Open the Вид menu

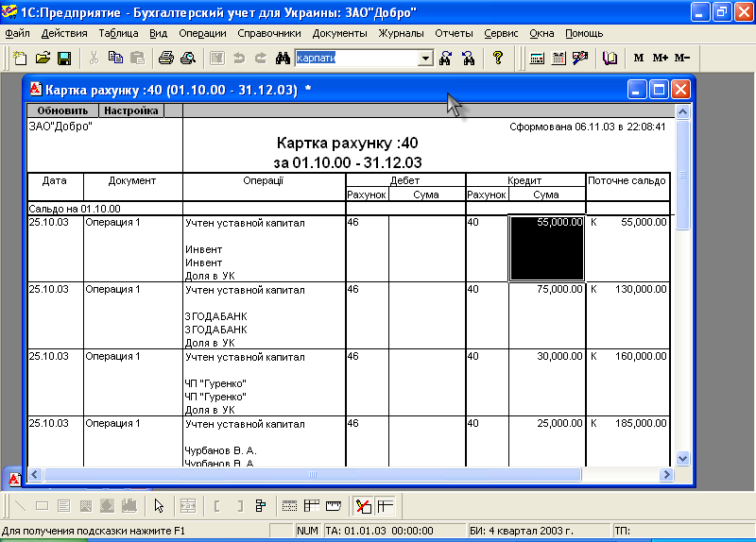(x=158, y=33)
